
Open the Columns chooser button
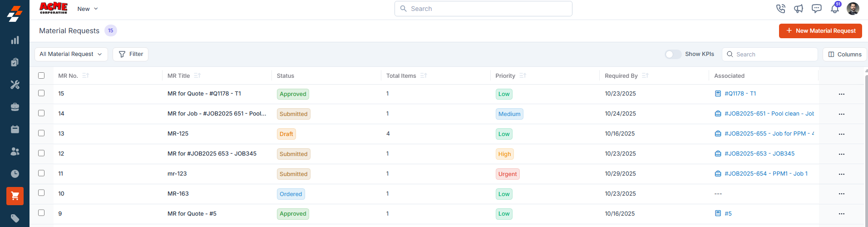[x=845, y=54]
